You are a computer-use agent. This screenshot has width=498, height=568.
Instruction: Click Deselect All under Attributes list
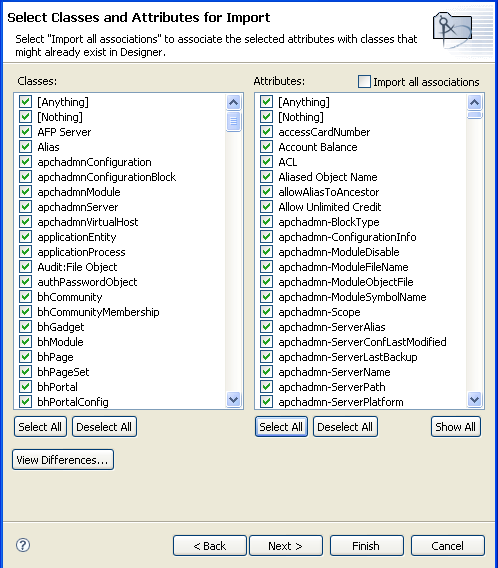[345, 427]
